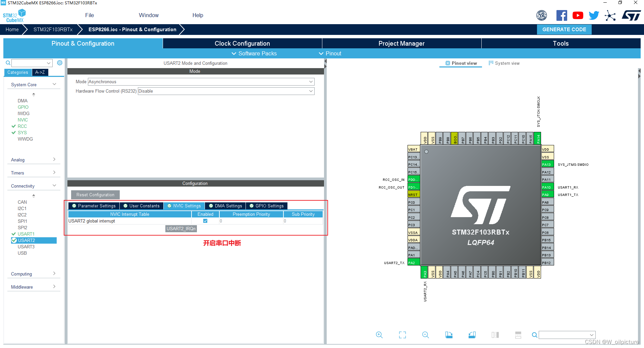Open ST Facebook page icon
This screenshot has height=348, width=644.
tap(562, 15)
